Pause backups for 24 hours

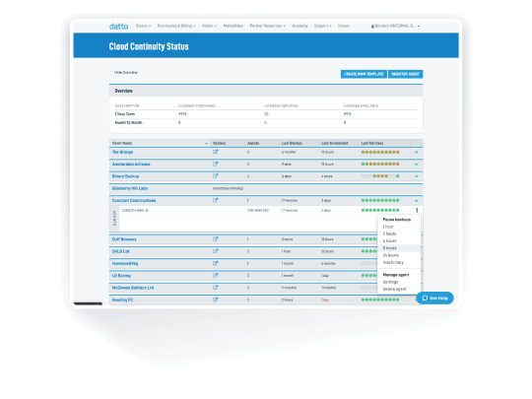point(390,255)
